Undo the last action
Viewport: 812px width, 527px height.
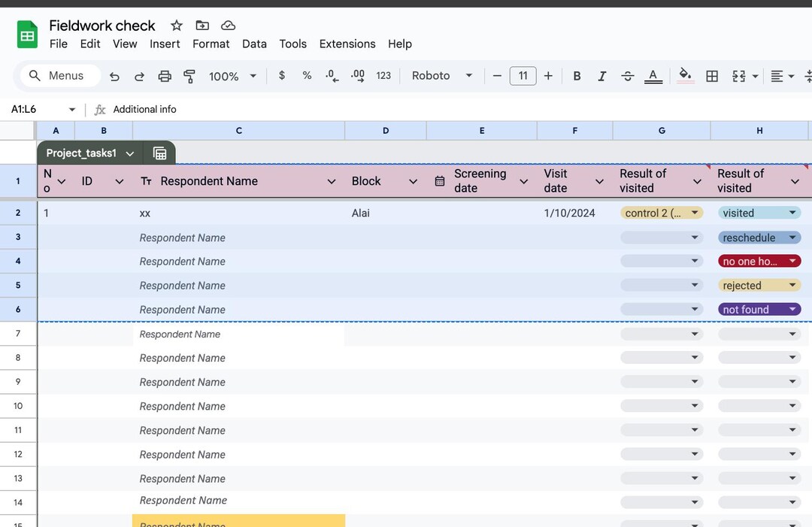coord(114,75)
